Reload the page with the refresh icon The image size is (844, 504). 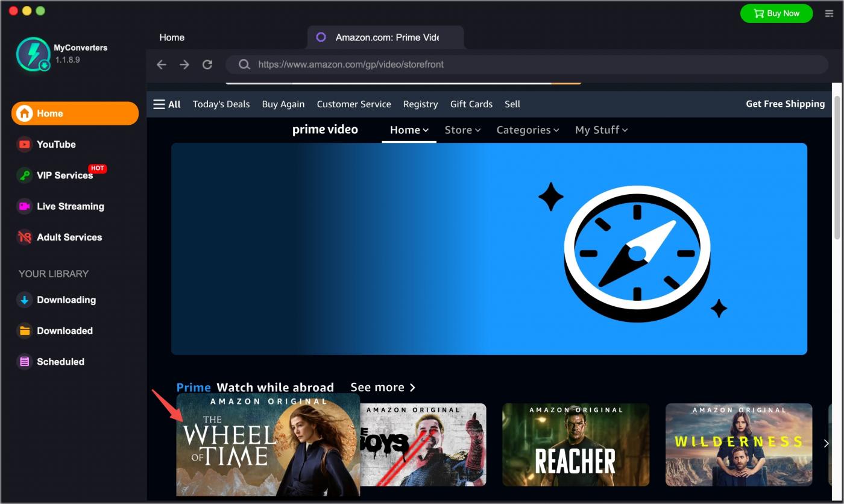(207, 65)
